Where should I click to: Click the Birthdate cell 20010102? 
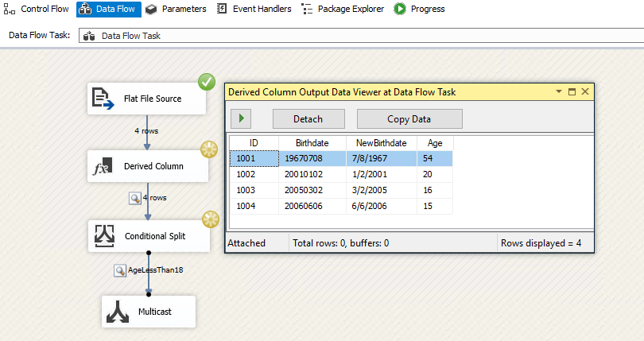(x=312, y=174)
